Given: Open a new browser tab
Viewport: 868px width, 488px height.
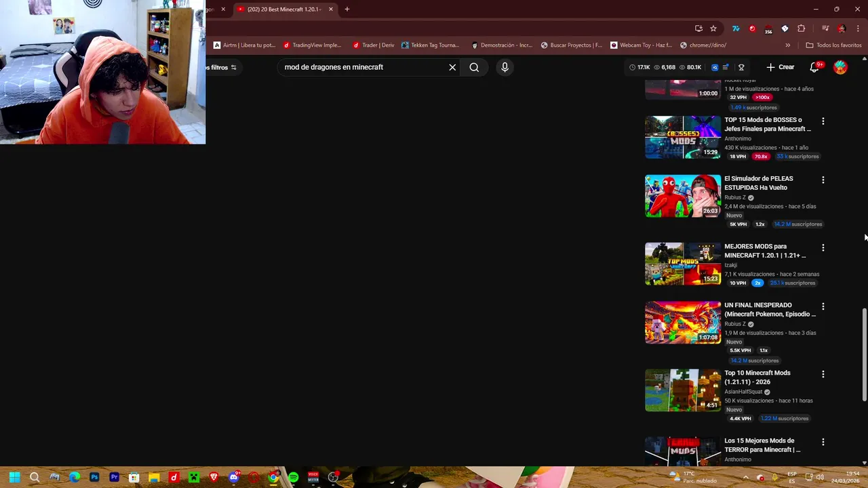Looking at the screenshot, I should tap(347, 9).
